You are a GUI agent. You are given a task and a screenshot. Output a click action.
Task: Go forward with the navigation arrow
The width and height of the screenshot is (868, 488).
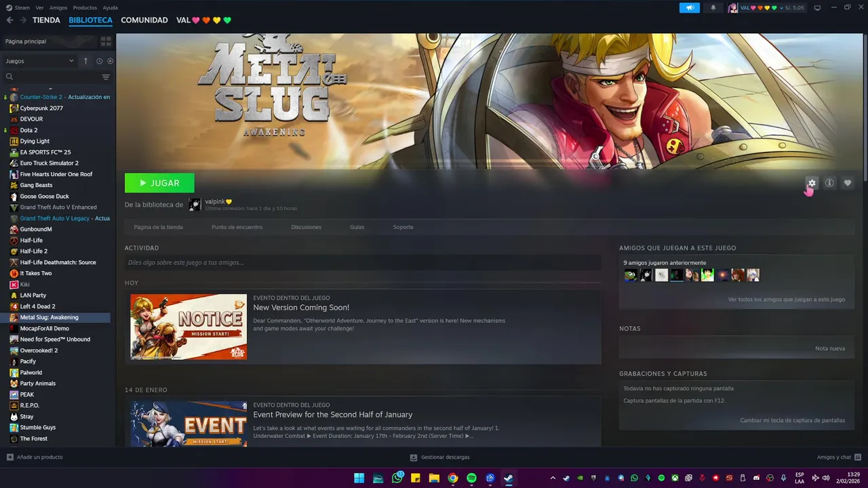pos(23,20)
